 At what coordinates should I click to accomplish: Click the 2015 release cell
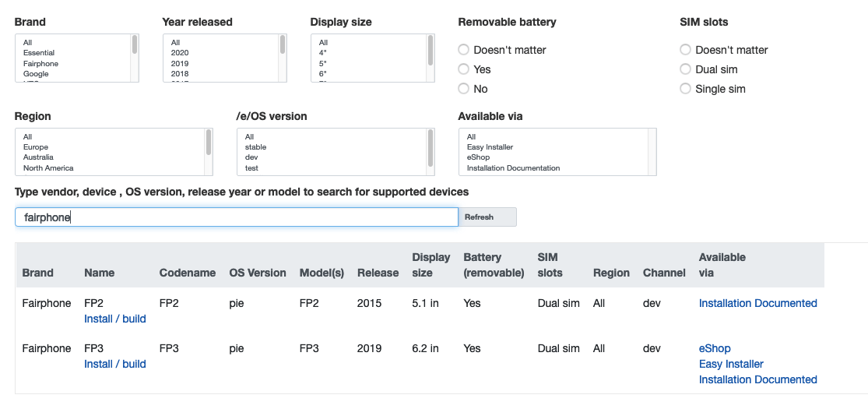click(369, 303)
